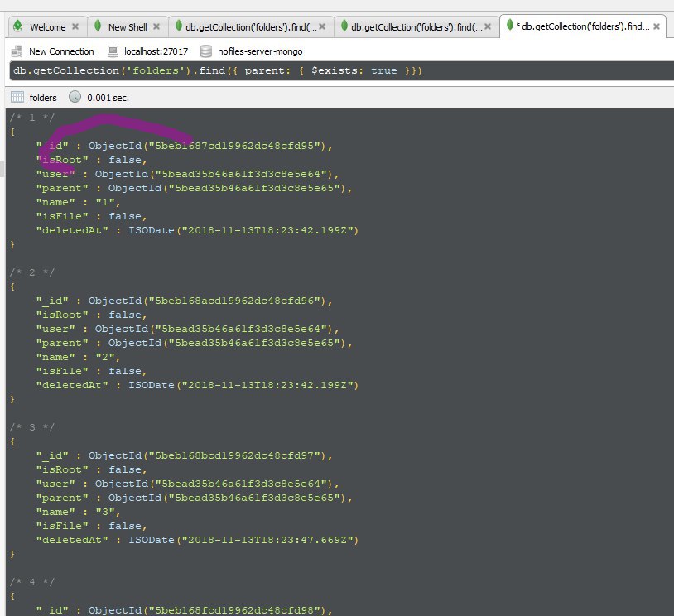Click the New Shell tab leaf icon
Viewport: 674px width, 616px height.
point(98,26)
